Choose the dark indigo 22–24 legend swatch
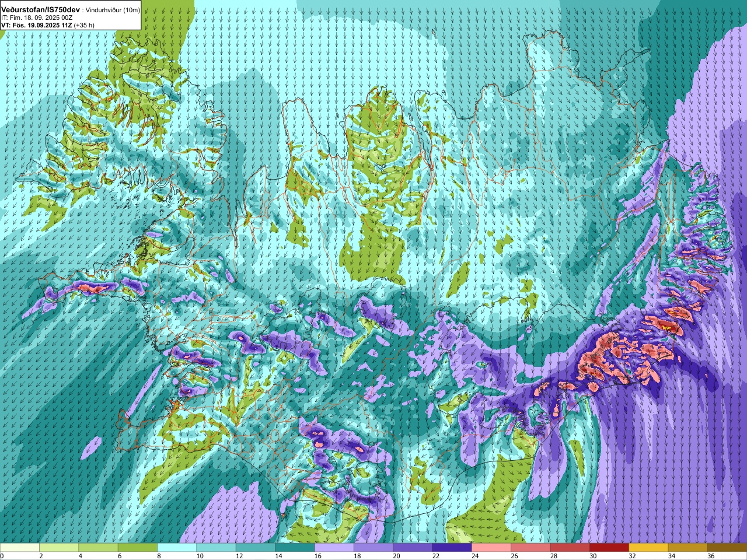The image size is (747, 560). point(452,548)
